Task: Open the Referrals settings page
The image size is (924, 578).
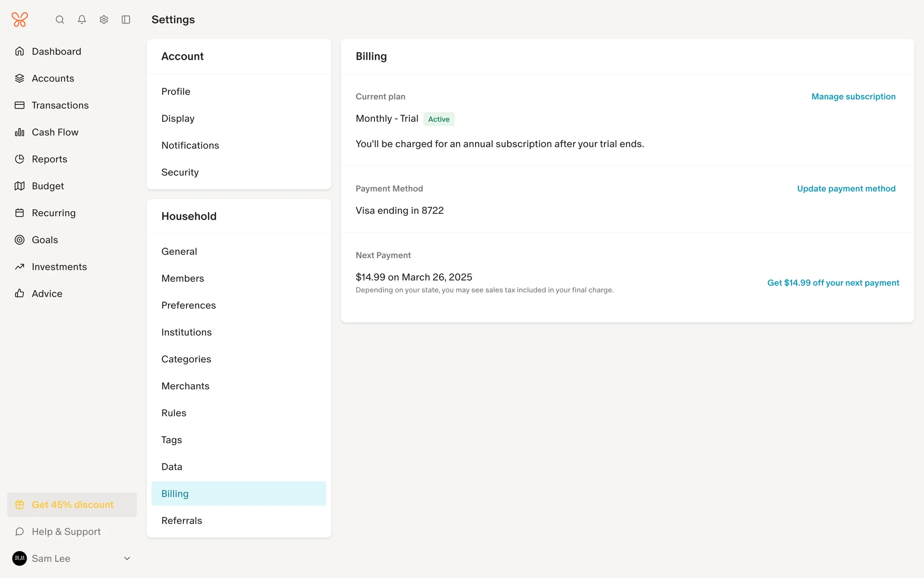Action: point(182,521)
